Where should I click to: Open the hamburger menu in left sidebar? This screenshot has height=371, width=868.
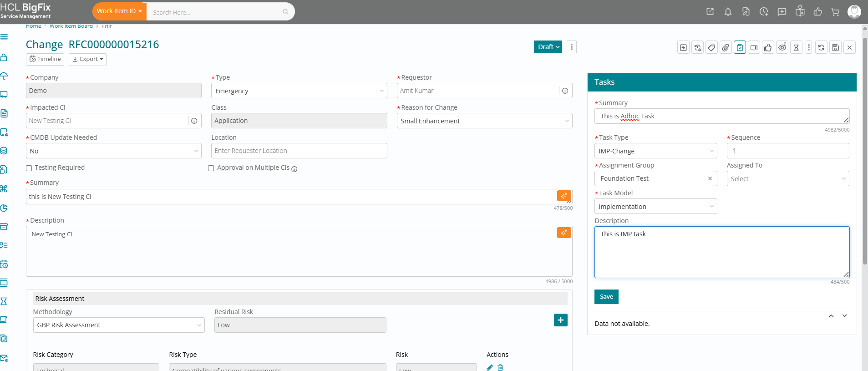[4, 37]
